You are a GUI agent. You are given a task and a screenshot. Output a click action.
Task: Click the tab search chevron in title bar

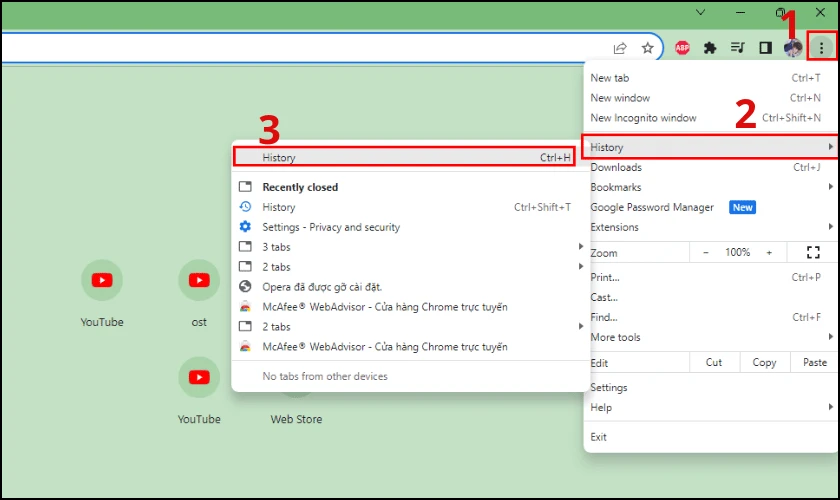coord(700,12)
